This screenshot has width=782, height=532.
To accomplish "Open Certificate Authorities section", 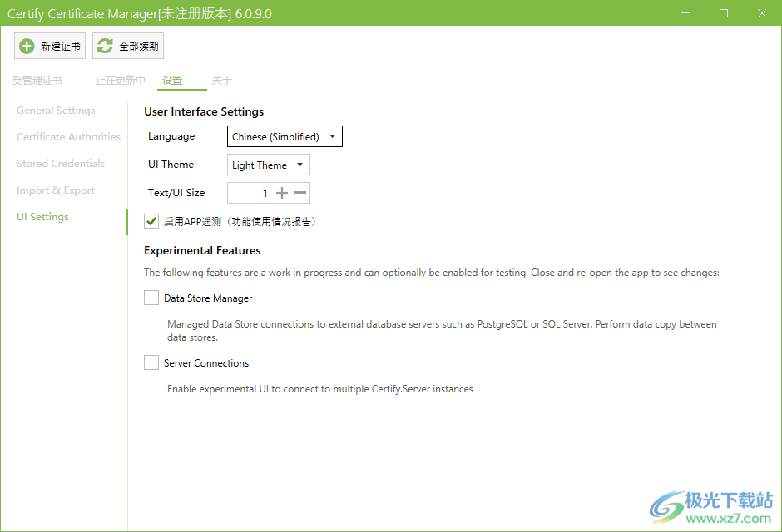I will click(x=68, y=137).
